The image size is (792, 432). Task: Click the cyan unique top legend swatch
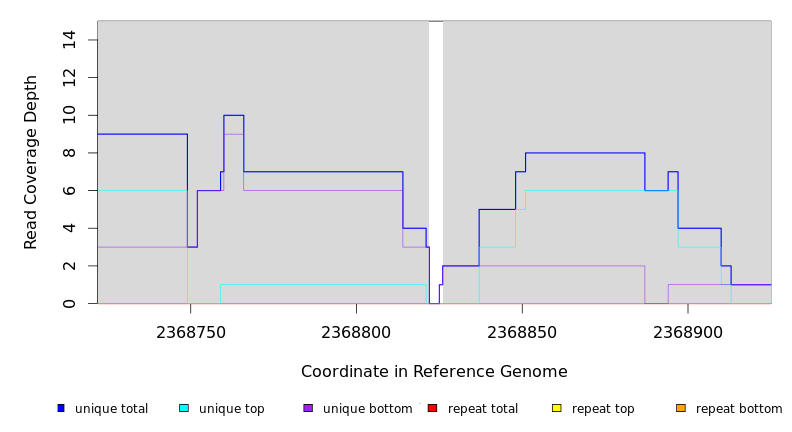point(184,408)
